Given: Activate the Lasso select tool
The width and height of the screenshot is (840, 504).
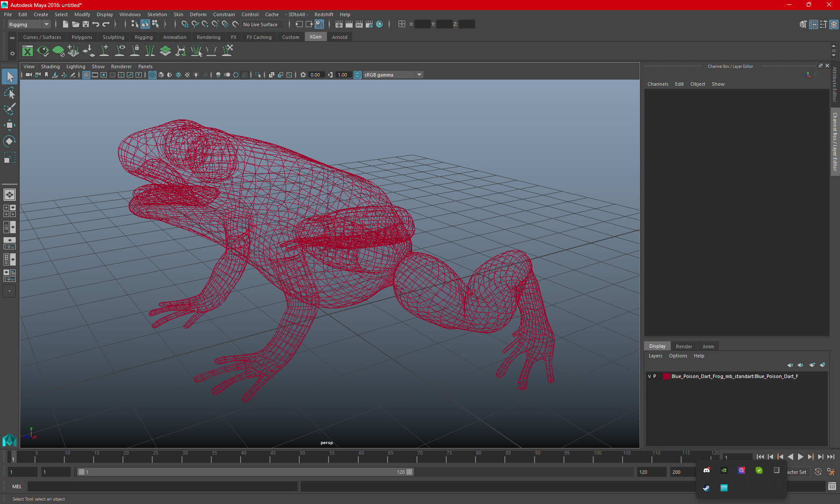Looking at the screenshot, I should pyautogui.click(x=9, y=93).
